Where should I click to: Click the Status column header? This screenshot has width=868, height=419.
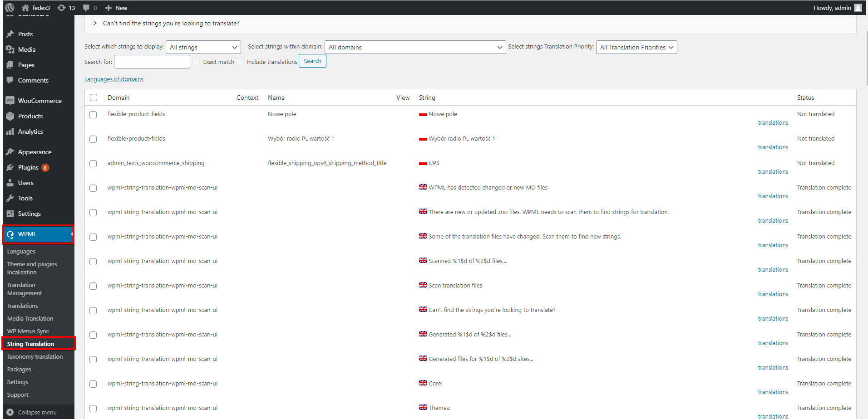pos(805,97)
